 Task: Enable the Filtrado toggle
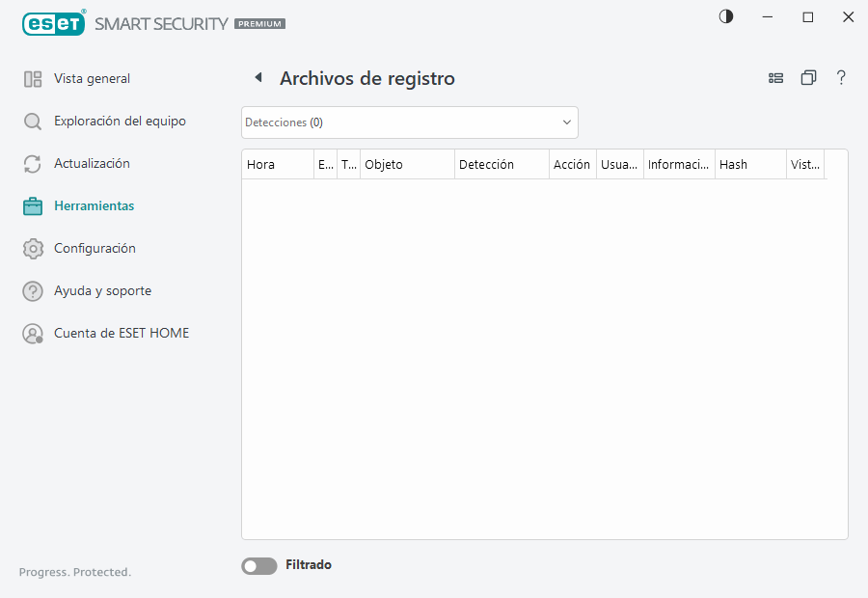click(x=258, y=565)
